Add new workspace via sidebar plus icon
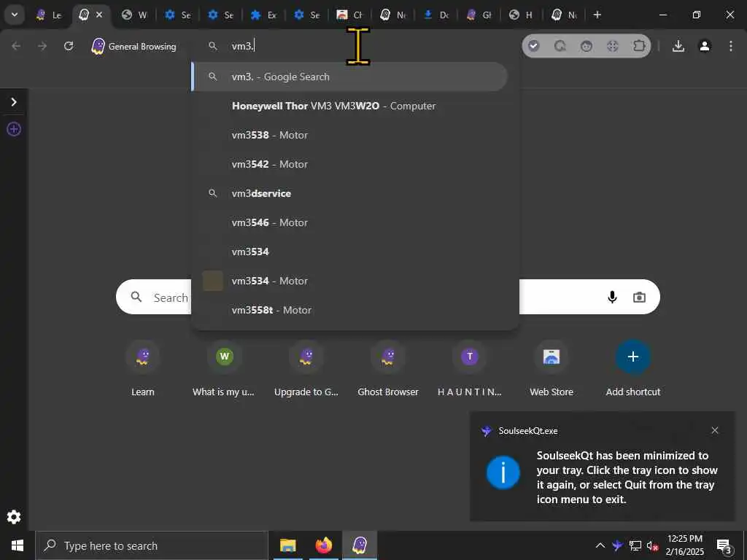Screen dimensions: 747x560 coord(14,129)
